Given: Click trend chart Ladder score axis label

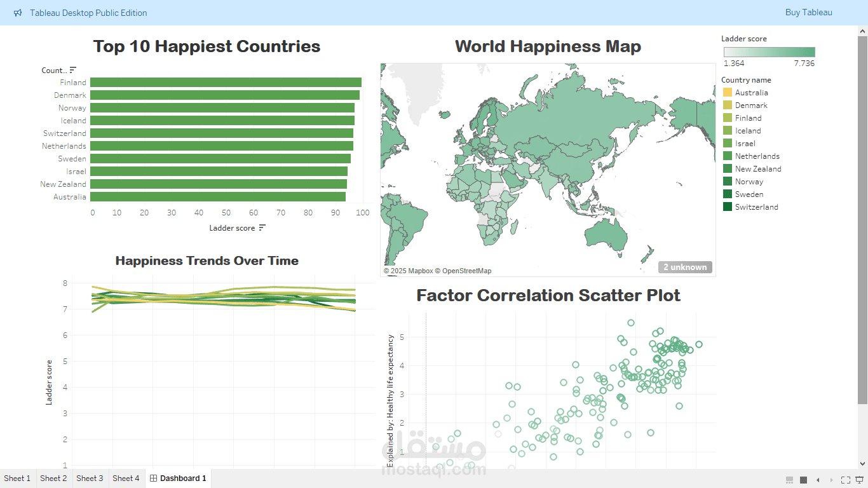Looking at the screenshot, I should point(49,383).
